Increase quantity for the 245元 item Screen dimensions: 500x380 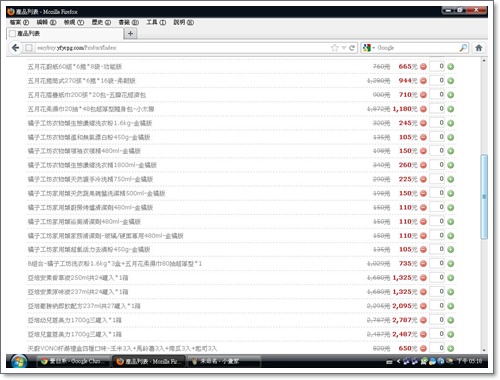(451, 123)
